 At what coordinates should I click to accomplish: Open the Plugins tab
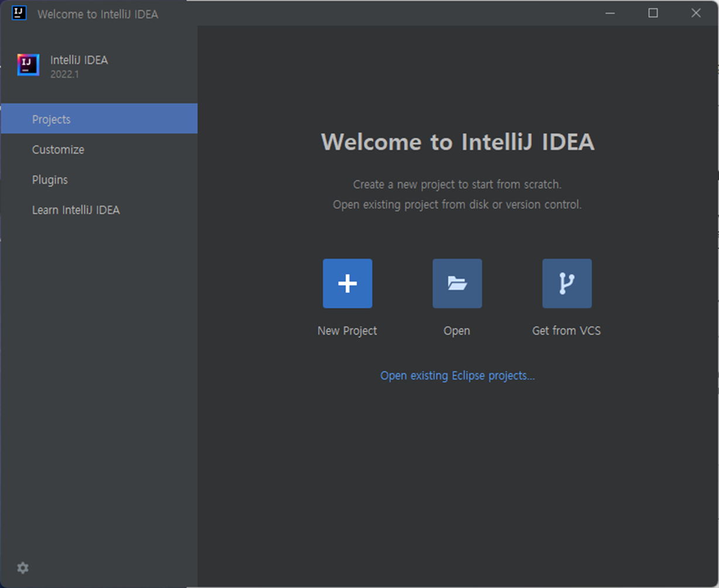99,180
